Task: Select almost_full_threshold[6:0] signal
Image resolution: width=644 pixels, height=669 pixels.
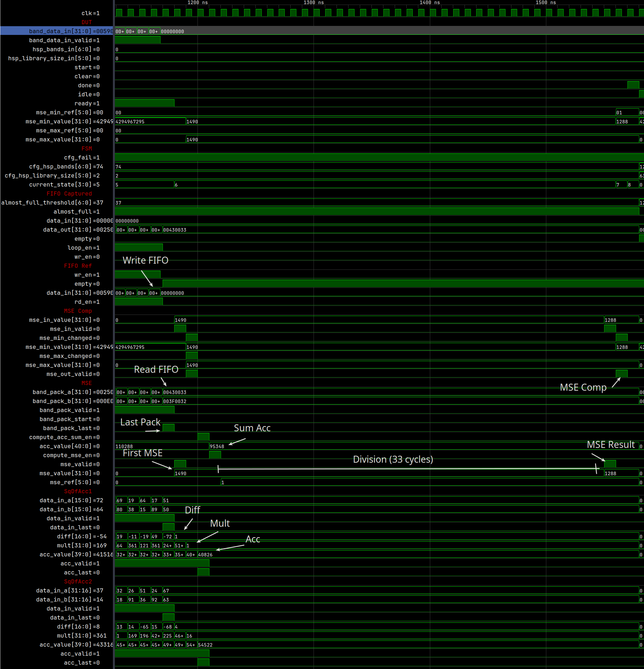Action: pyautogui.click(x=52, y=203)
